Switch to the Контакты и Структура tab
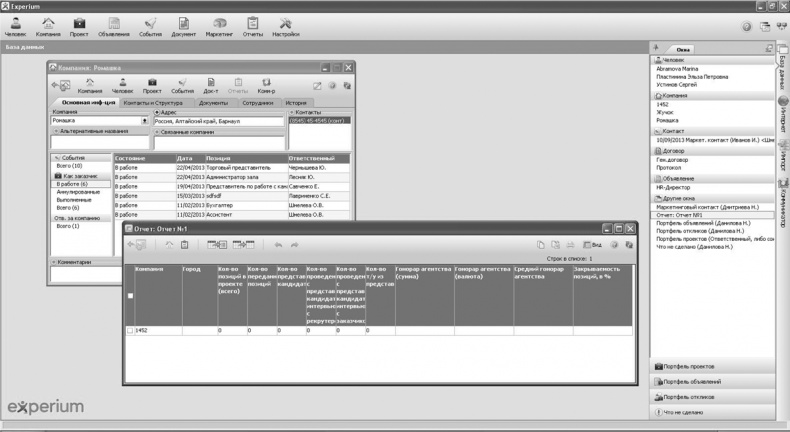 [x=155, y=102]
